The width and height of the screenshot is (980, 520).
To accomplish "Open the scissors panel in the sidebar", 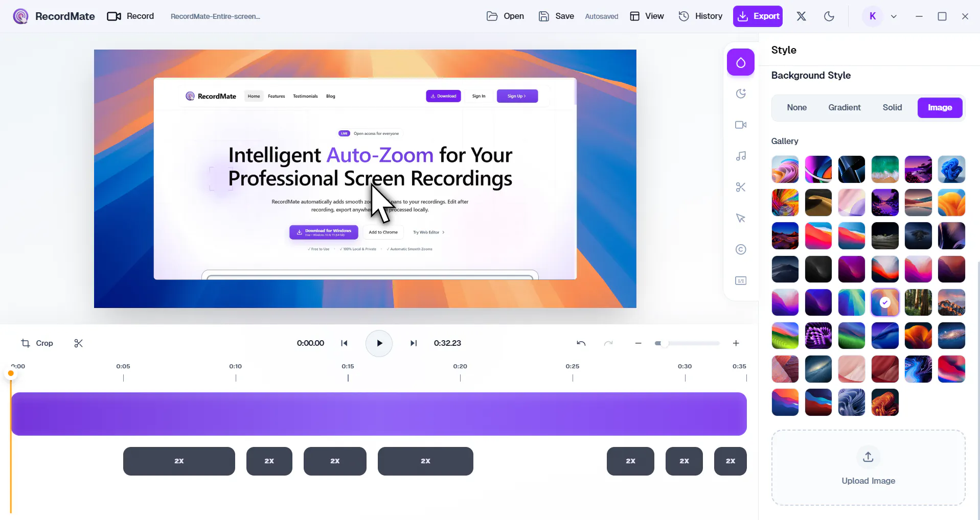I will 740,187.
